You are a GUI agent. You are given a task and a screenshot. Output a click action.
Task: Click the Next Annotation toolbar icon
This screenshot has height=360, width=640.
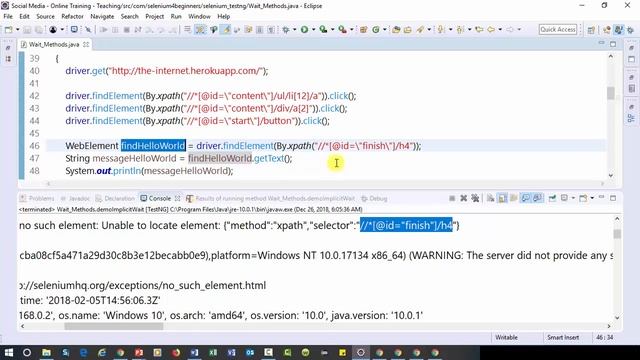point(441,29)
